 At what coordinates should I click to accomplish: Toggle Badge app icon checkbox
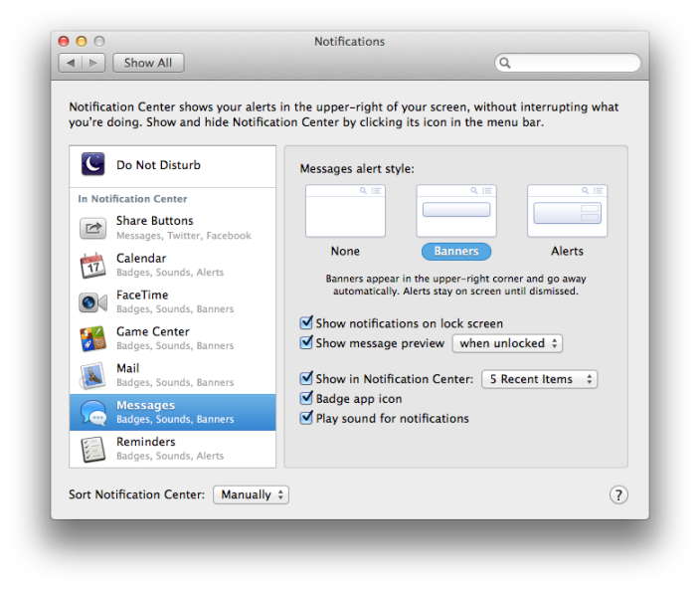tap(306, 399)
